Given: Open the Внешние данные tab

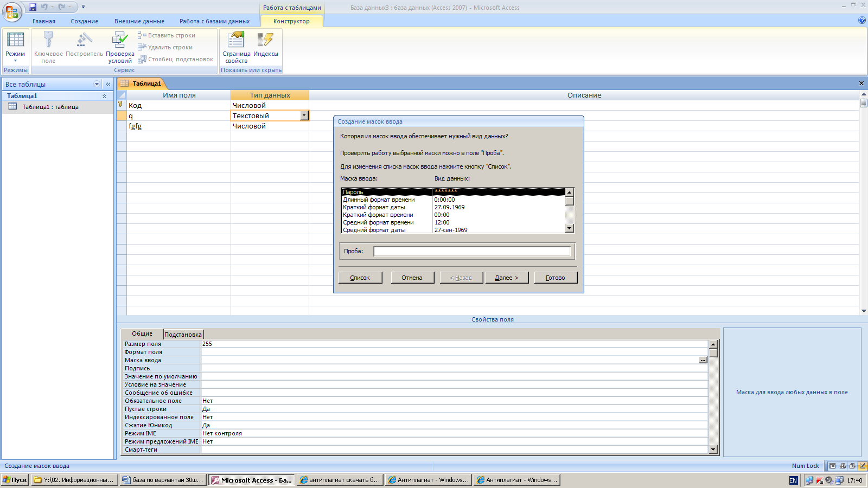Looking at the screenshot, I should click(139, 21).
